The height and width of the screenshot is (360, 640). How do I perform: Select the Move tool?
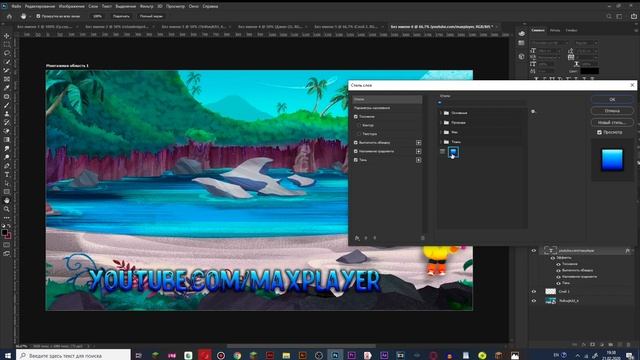coord(7,36)
